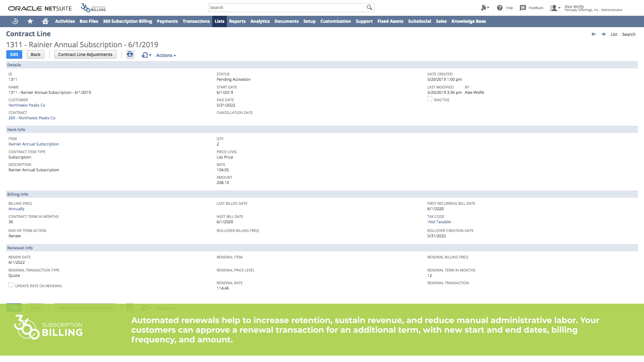644x362 pixels.
Task: Click the blue Edit button
Action: (14, 54)
